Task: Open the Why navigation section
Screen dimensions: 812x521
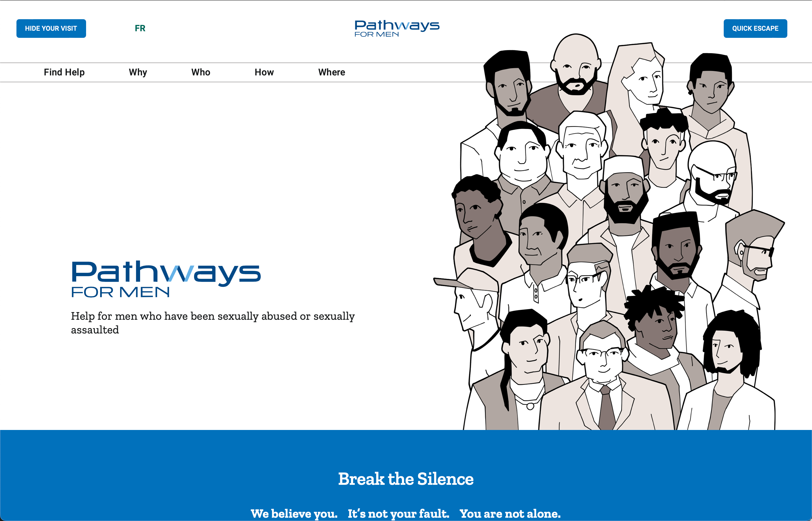Action: click(x=138, y=72)
